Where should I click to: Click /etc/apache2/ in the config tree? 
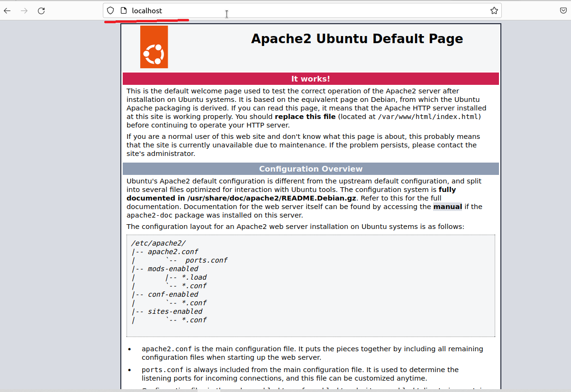tap(158, 243)
